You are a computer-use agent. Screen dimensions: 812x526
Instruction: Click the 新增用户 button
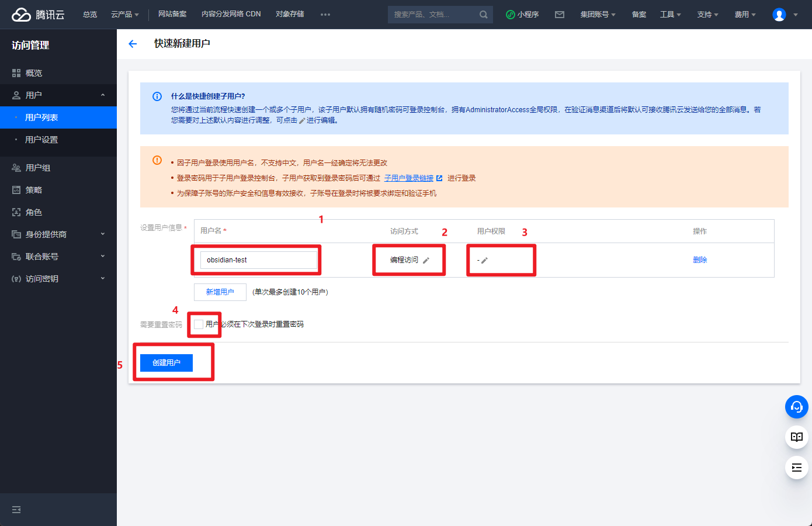pos(220,292)
